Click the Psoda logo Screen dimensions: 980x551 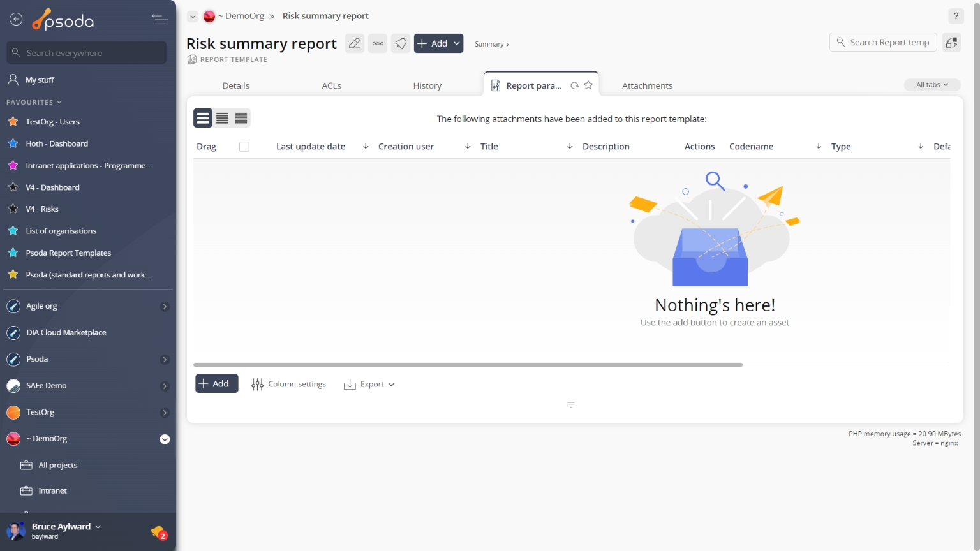pos(63,20)
